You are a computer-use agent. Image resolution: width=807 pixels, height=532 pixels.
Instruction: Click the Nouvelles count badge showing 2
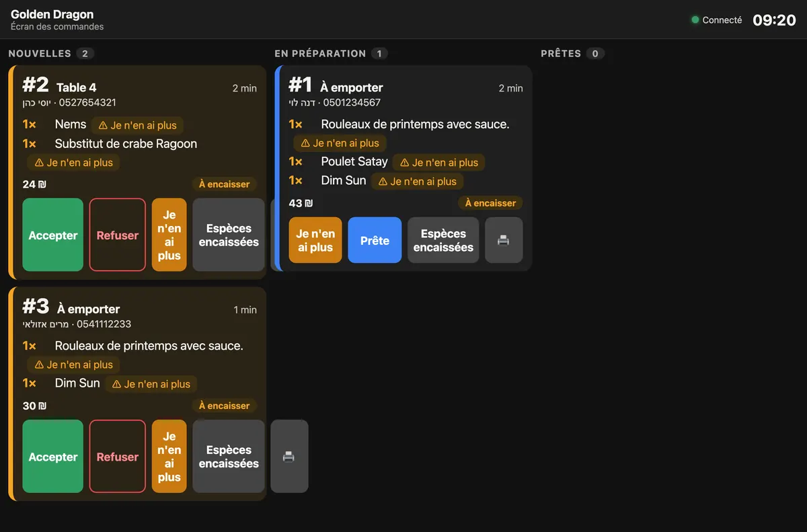(x=85, y=54)
